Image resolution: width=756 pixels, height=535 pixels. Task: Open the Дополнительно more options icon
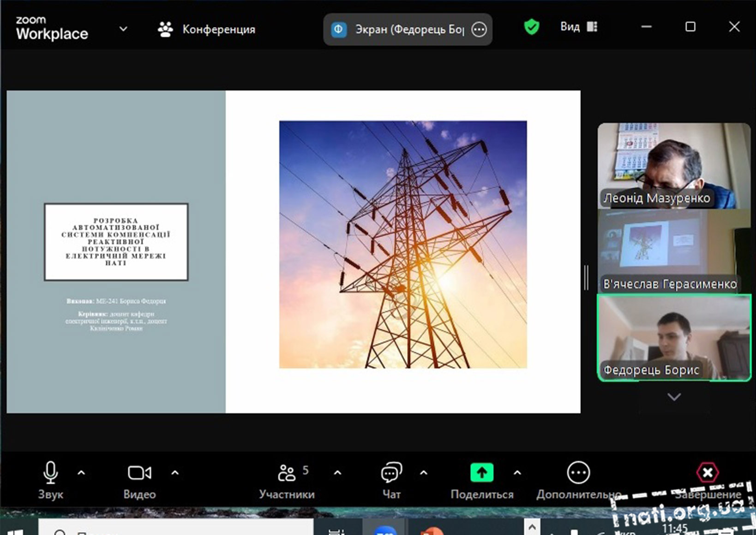click(x=578, y=473)
